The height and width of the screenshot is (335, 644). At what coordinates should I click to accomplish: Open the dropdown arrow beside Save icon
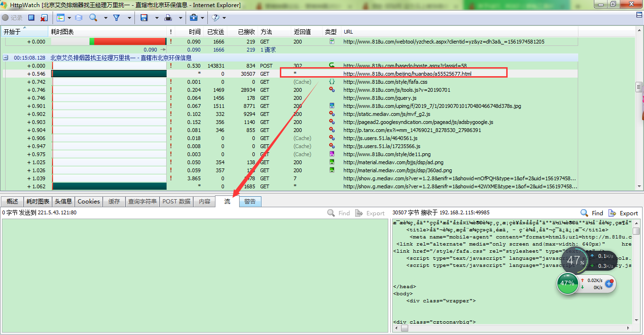(156, 18)
